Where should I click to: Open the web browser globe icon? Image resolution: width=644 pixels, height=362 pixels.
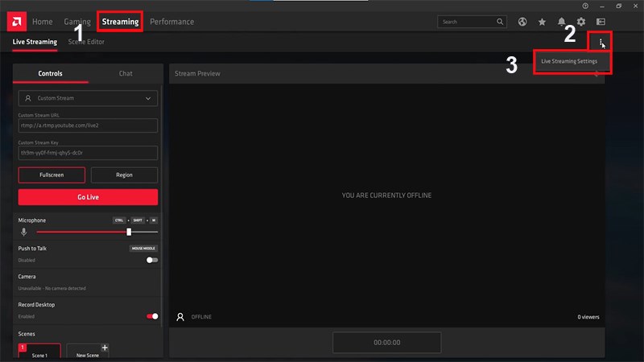point(522,22)
